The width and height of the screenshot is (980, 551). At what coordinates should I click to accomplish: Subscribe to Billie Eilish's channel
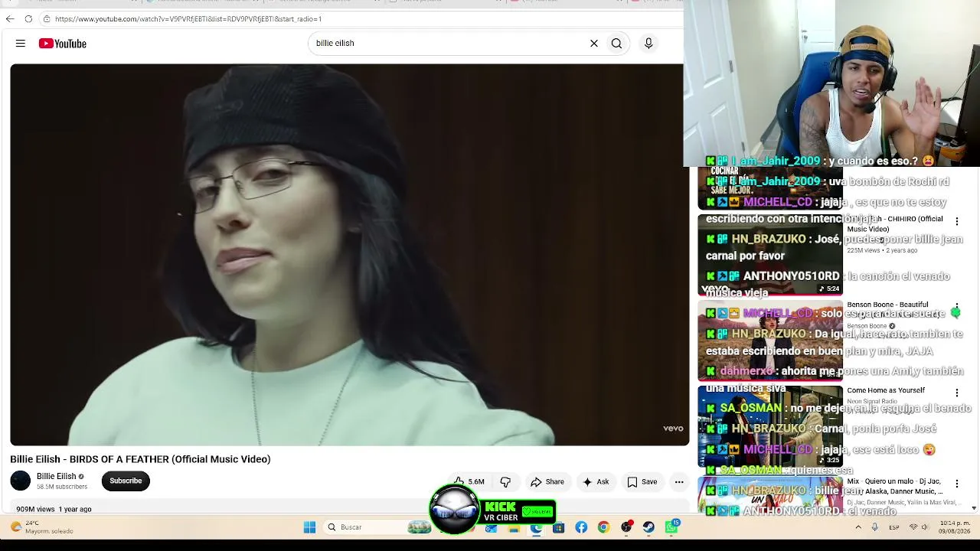[x=126, y=481]
